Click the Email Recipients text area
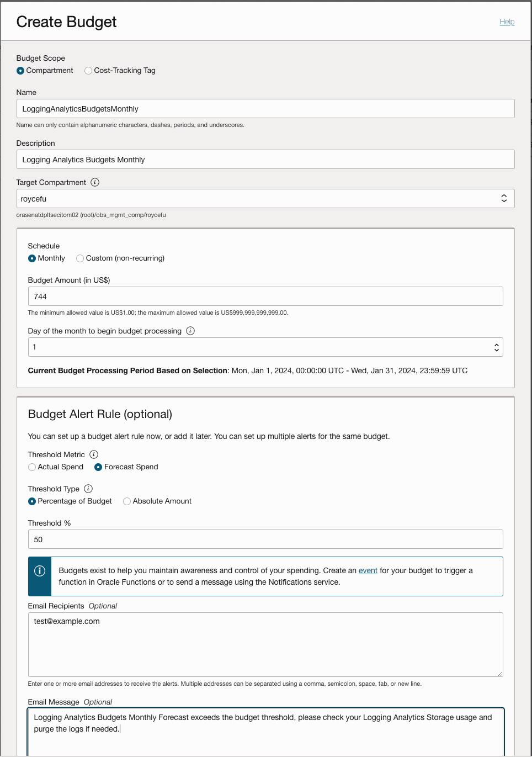The width and height of the screenshot is (532, 757). point(266,644)
